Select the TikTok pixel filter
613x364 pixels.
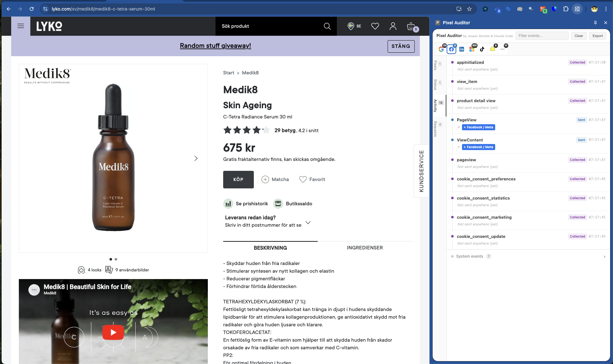coord(482,49)
